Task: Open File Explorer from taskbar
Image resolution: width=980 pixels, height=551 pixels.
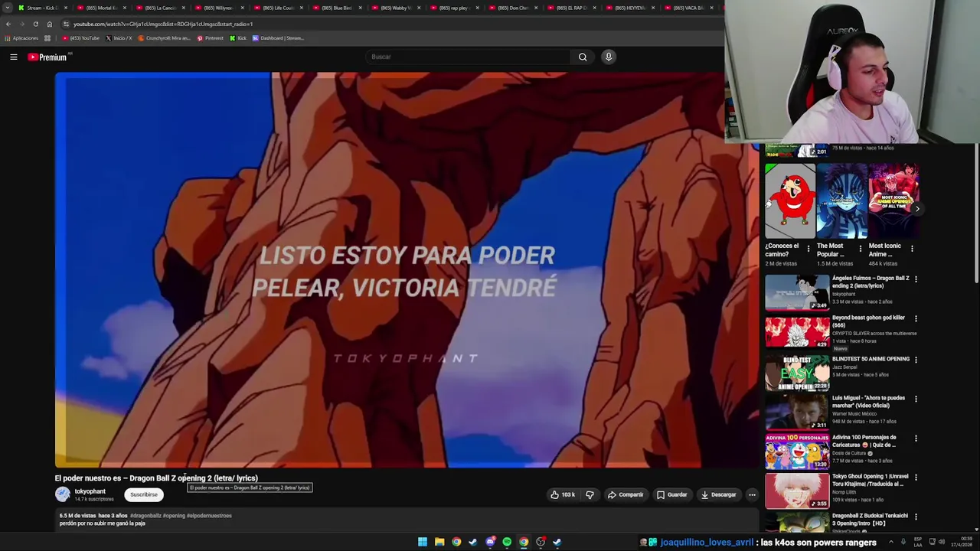Action: pos(439,542)
